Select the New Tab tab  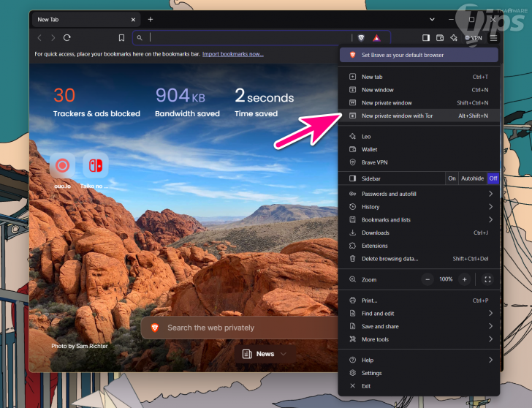[86, 20]
